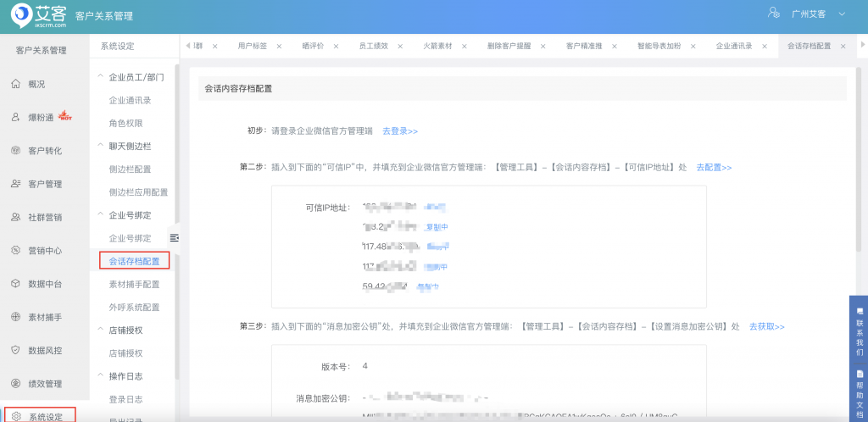Open 爆粉通 in the sidebar
This screenshot has height=422, width=868.
(x=41, y=117)
